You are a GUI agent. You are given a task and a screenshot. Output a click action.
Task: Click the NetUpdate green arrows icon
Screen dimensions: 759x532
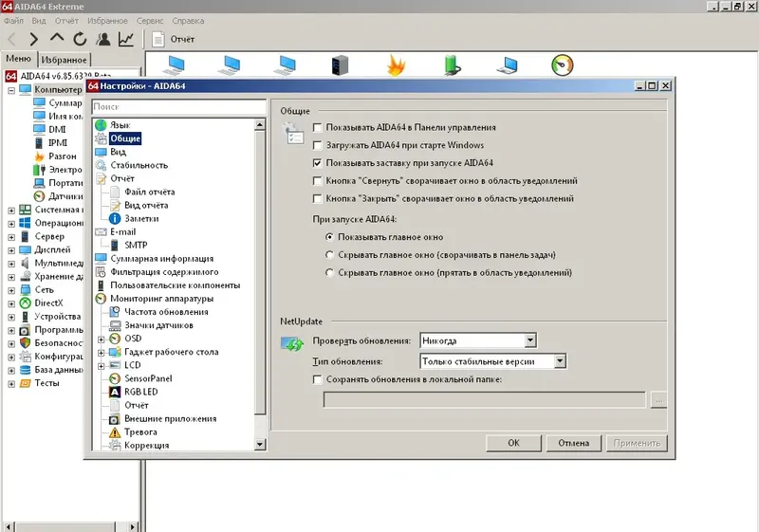292,344
